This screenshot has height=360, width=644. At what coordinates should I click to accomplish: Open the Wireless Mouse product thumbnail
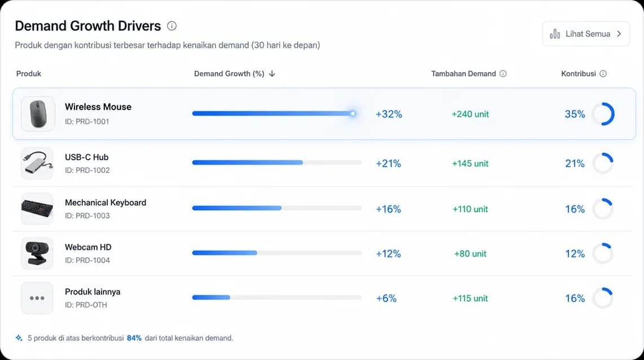click(38, 114)
